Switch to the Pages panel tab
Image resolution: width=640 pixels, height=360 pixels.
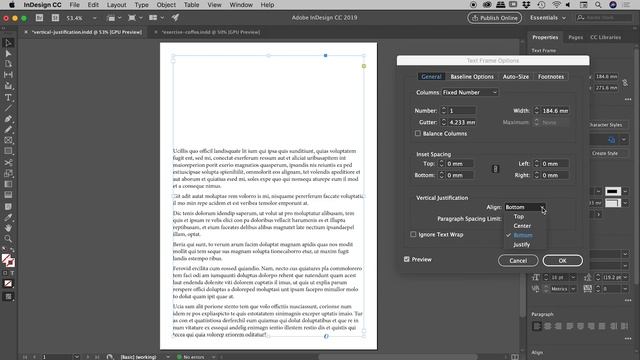pyautogui.click(x=576, y=37)
